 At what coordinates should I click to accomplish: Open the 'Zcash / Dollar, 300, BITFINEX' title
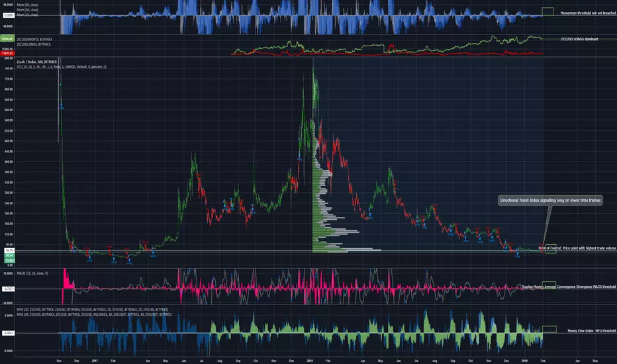(36, 62)
